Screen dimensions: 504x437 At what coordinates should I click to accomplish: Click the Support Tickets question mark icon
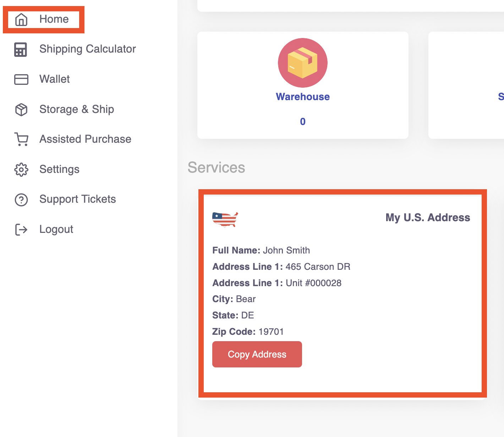21,200
